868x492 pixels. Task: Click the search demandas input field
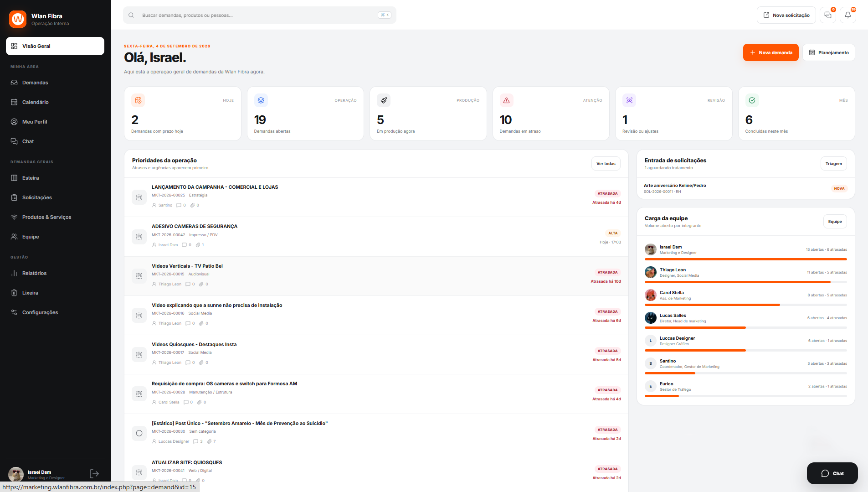260,15
